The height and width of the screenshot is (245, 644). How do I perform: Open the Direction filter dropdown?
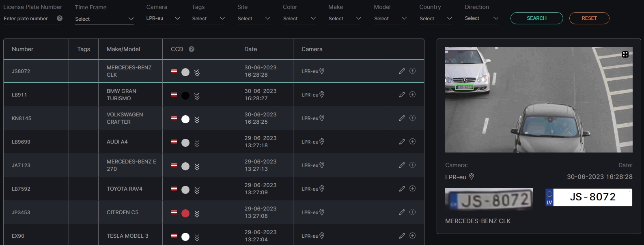coord(482,19)
